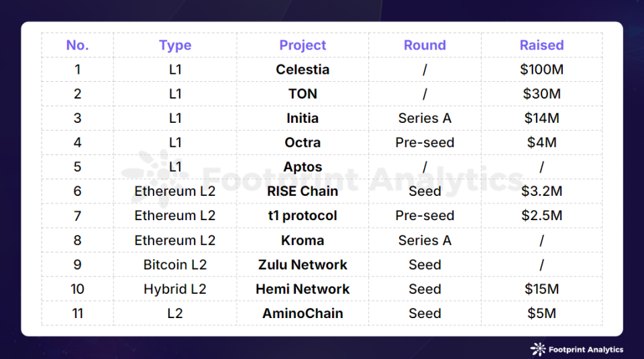Click the Footprint Analytics logo icon

[538, 349]
